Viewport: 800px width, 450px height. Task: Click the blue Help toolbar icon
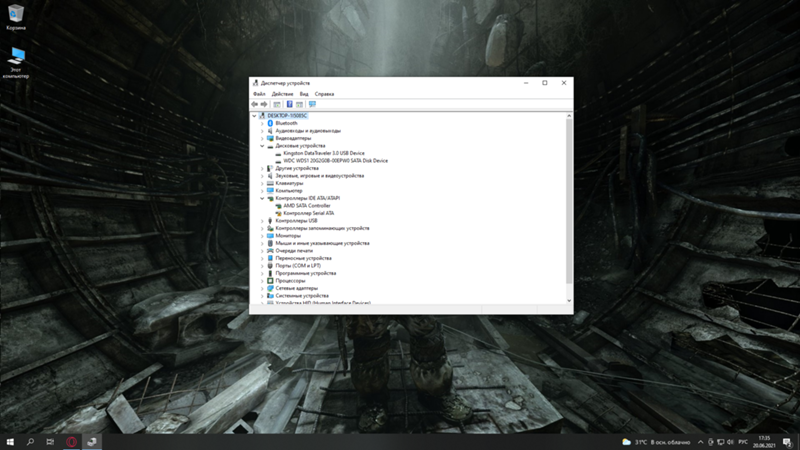289,104
